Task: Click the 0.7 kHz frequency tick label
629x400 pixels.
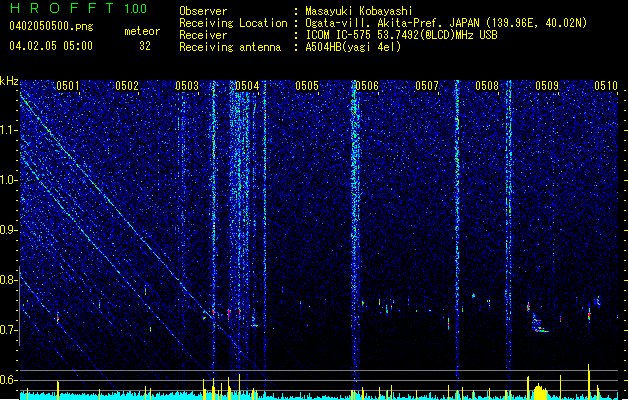Action: click(x=8, y=330)
